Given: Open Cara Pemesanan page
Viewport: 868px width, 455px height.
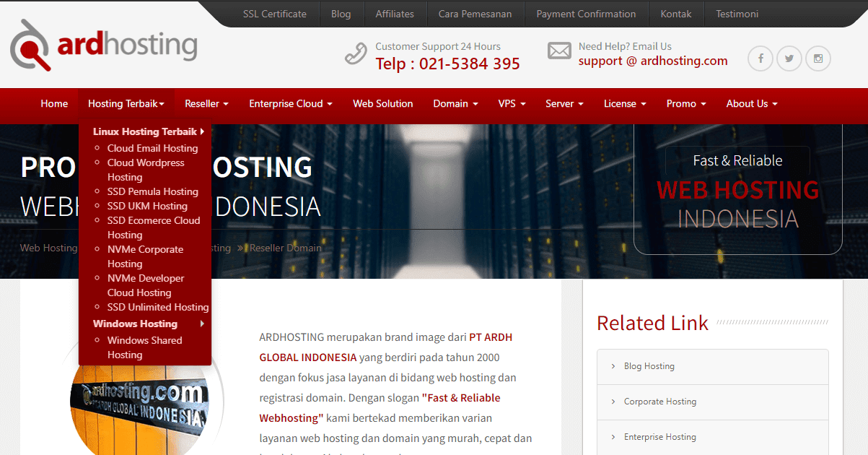Looking at the screenshot, I should [475, 14].
